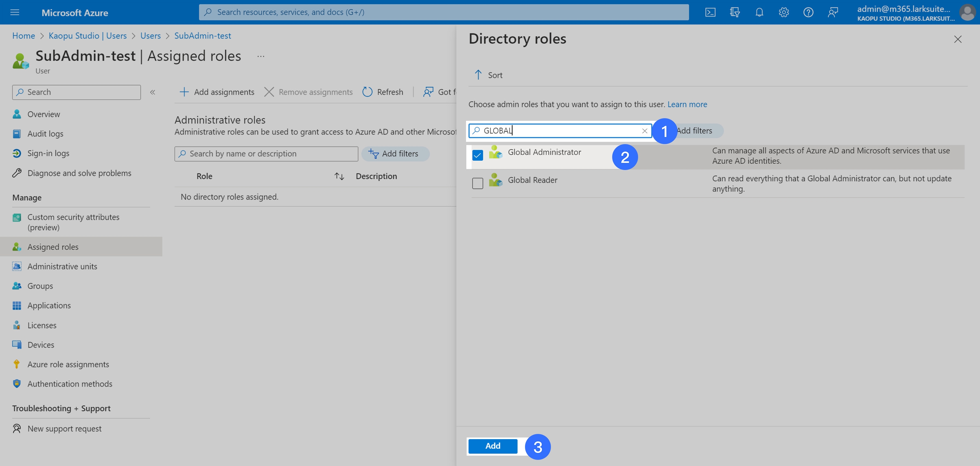980x466 pixels.
Task: Collapse the left navigation with double chevron
Action: [153, 92]
